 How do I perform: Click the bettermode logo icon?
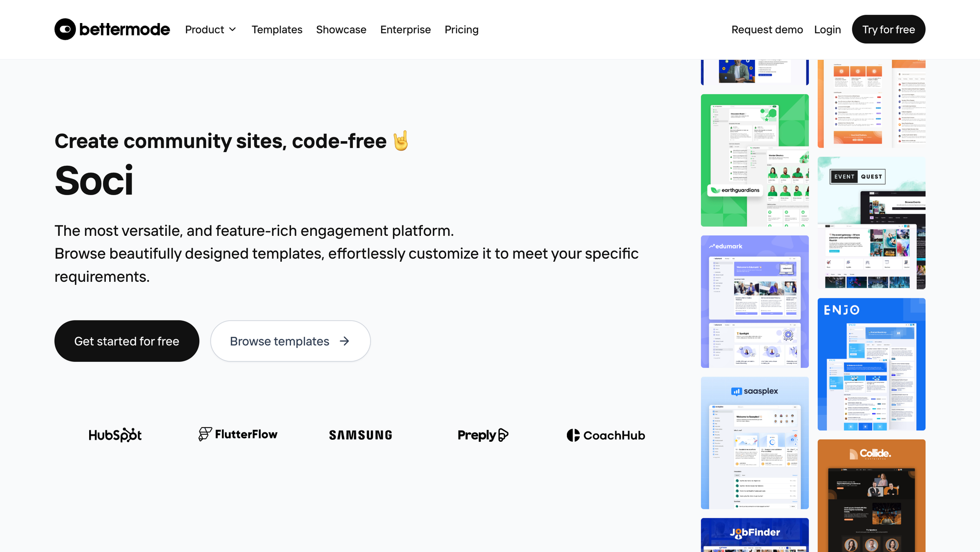pos(65,29)
